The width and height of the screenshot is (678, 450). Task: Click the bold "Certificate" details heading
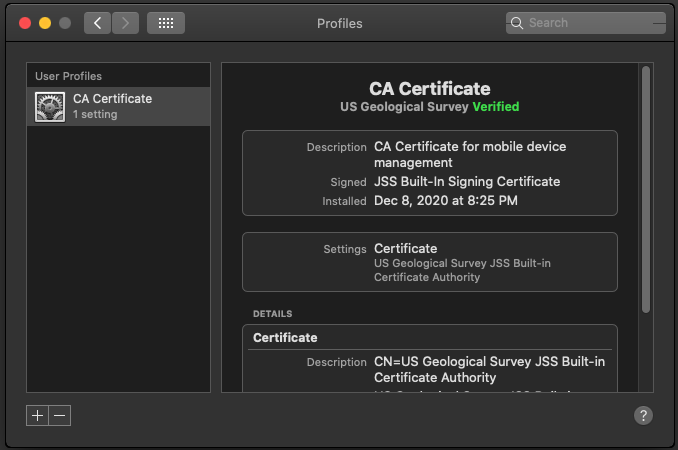(285, 338)
